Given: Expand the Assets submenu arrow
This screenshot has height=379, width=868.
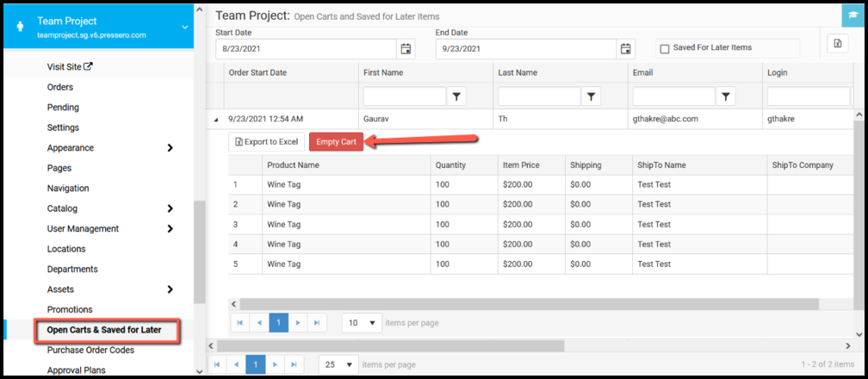Looking at the screenshot, I should (170, 289).
